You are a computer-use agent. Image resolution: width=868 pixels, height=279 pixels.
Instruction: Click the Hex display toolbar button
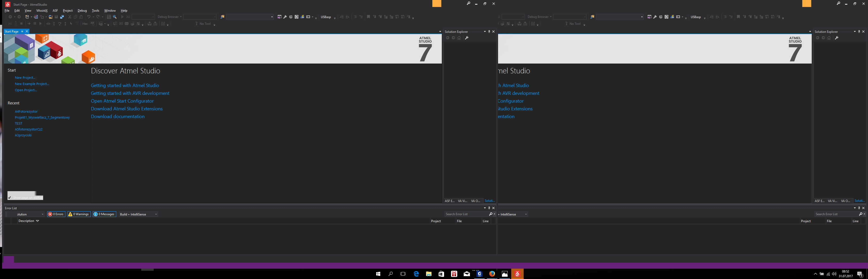click(x=85, y=24)
